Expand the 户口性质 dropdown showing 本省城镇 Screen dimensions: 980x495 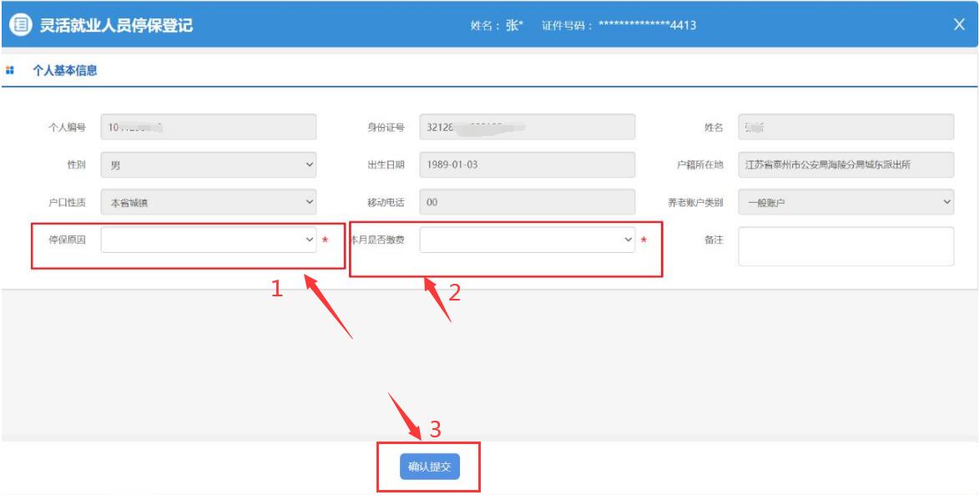208,202
